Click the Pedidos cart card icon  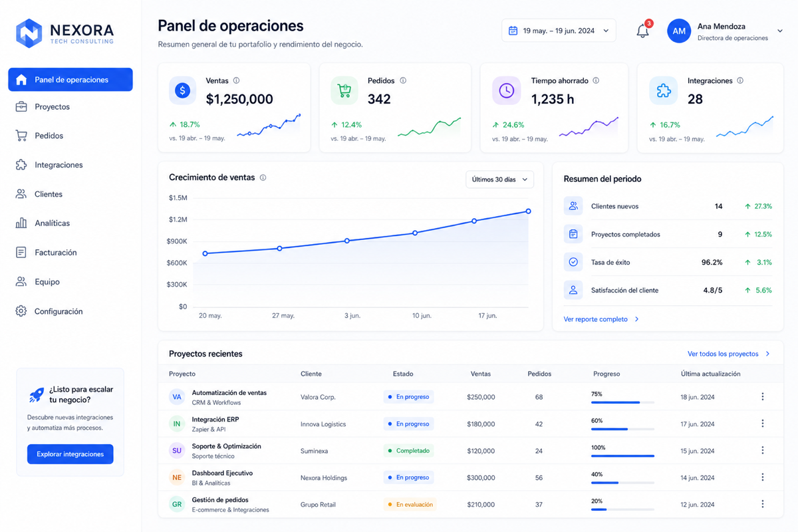click(344, 91)
